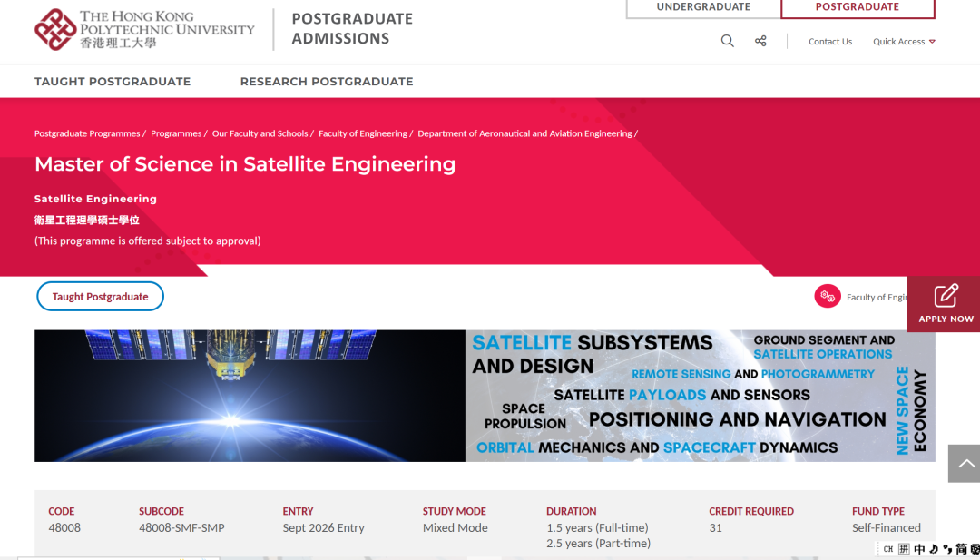980x560 pixels.
Task: Open Department of Aeronautical and Aviation Engineering breadcrumb
Action: click(524, 133)
